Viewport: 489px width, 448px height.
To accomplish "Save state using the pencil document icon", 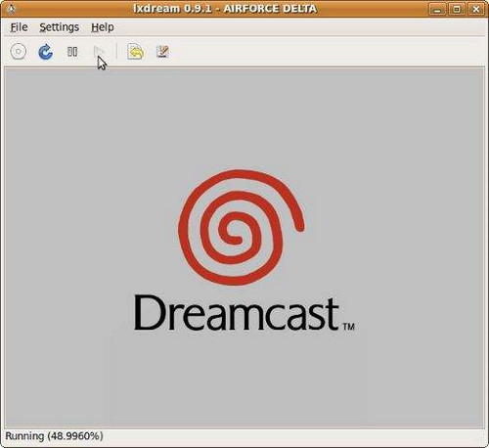I will (x=162, y=52).
